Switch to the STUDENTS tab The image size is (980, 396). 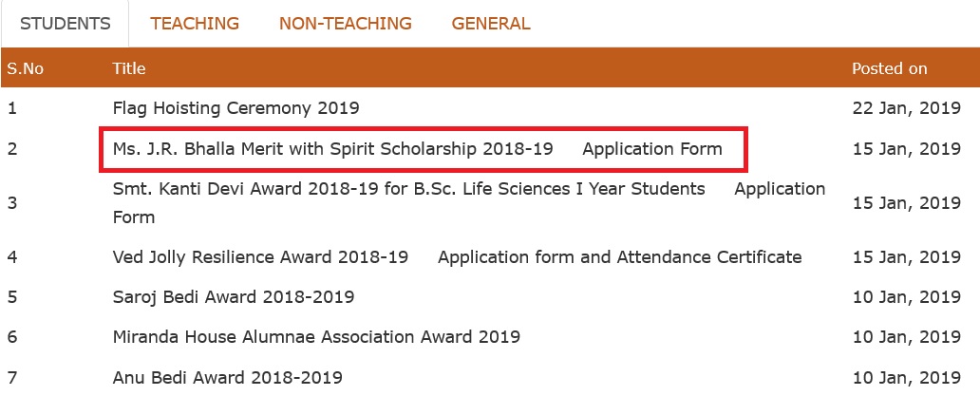click(65, 24)
